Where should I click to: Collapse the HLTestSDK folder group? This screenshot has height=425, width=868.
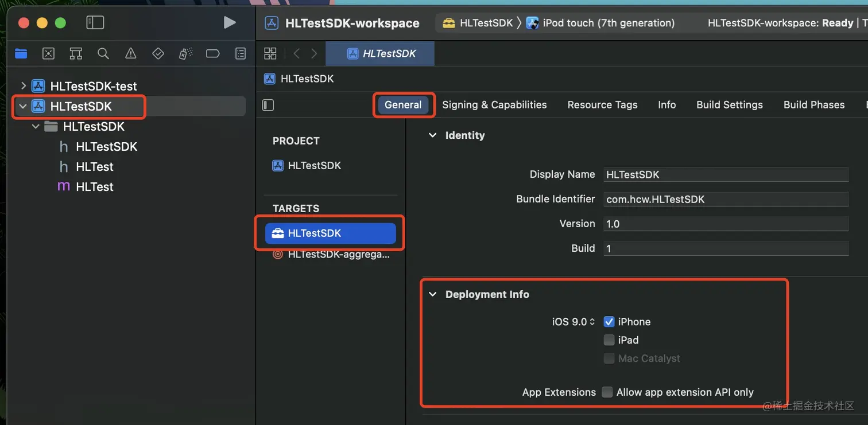[36, 126]
